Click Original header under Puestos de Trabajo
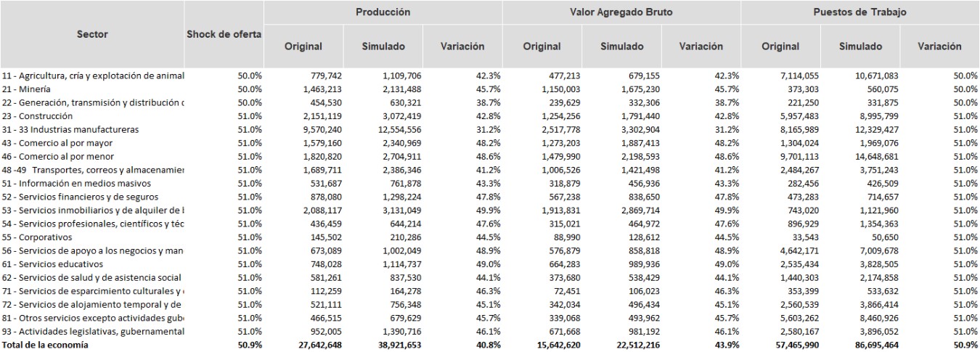This screenshot has width=980, height=352. coord(780,46)
